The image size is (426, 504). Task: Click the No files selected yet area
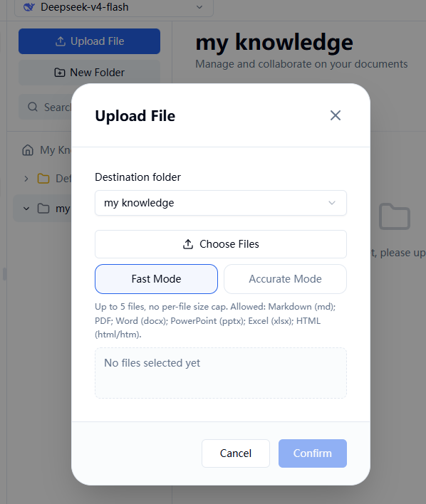tap(221, 373)
